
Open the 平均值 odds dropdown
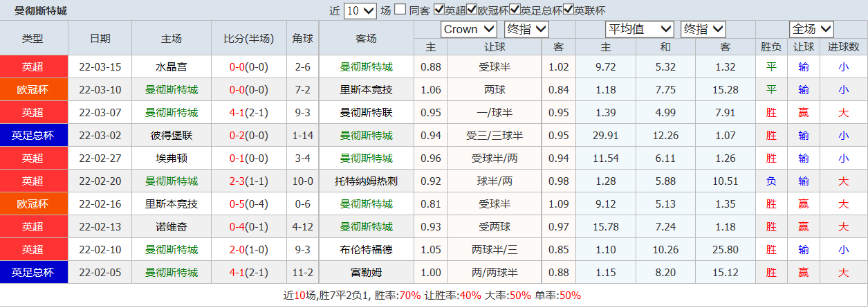639,29
